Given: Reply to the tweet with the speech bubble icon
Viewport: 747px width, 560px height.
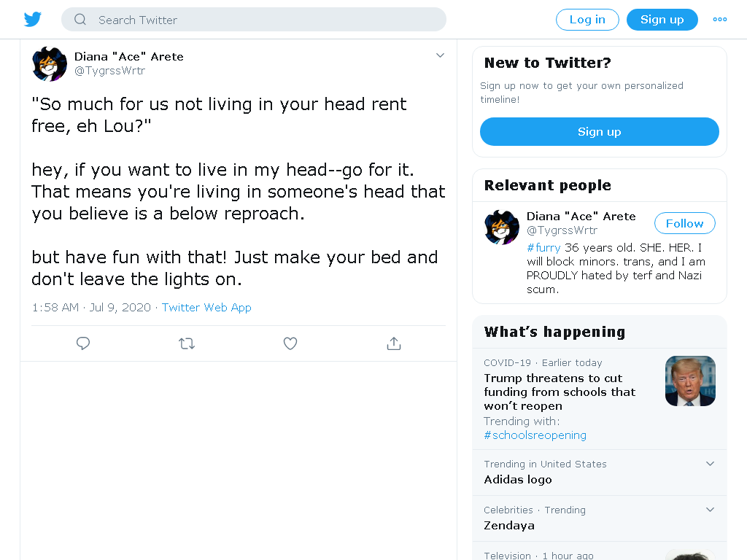Looking at the screenshot, I should coord(83,343).
